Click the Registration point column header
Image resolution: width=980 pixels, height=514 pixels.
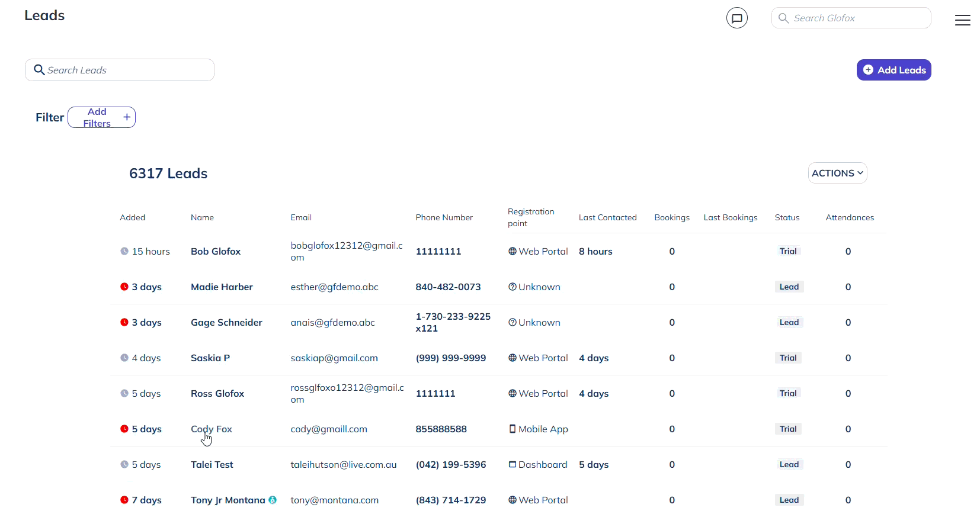point(531,217)
